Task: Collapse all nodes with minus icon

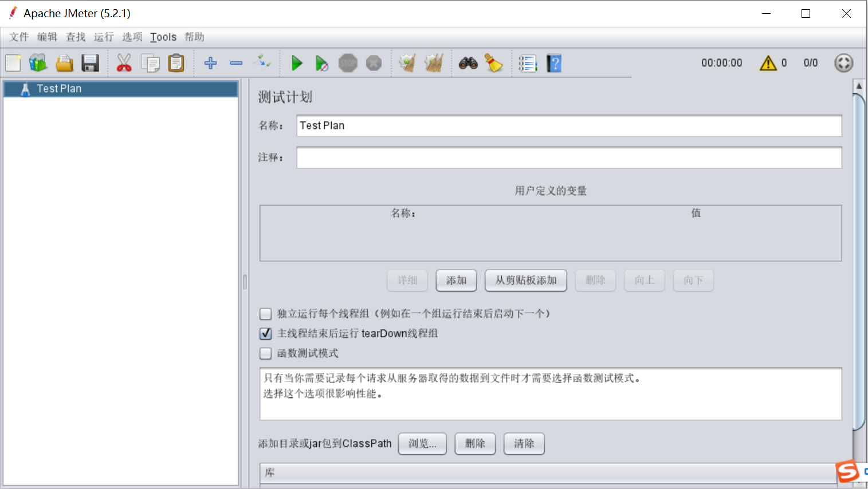Action: (236, 63)
